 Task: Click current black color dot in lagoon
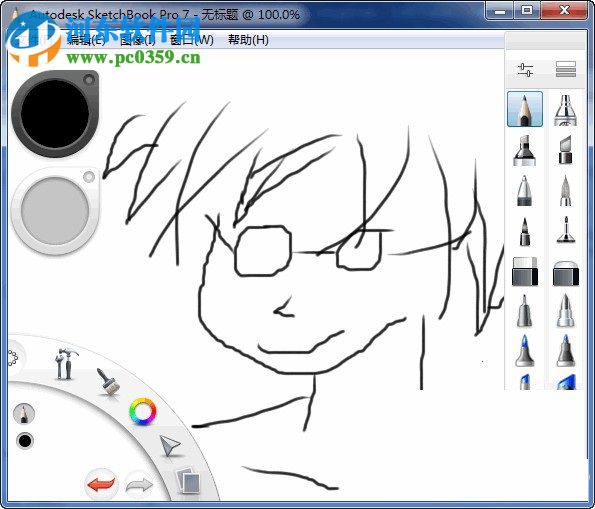(x=25, y=441)
